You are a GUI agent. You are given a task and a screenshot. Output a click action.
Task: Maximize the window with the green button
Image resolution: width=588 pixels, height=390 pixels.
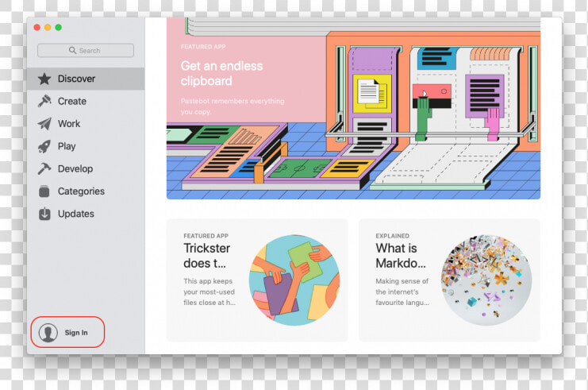pyautogui.click(x=59, y=27)
